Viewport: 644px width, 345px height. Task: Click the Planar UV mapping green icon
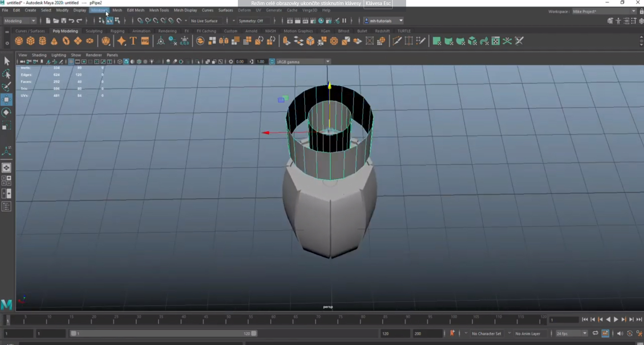437,41
